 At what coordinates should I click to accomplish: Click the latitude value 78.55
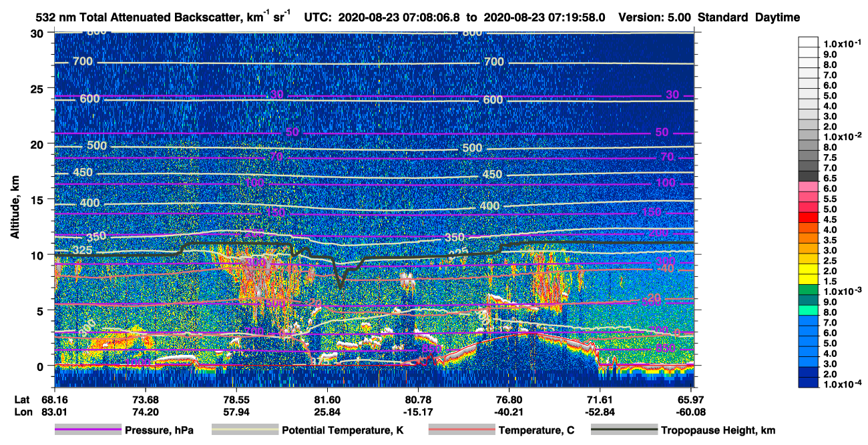[236, 400]
